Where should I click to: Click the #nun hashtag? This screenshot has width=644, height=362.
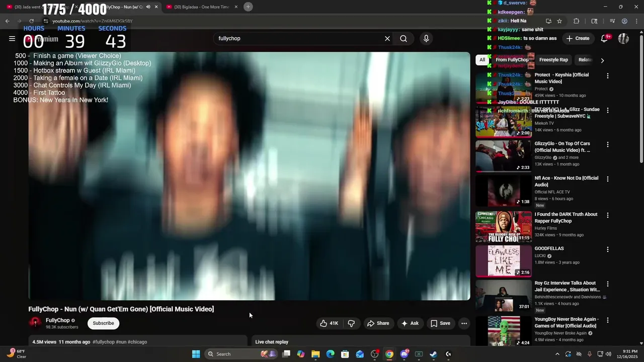point(121,342)
